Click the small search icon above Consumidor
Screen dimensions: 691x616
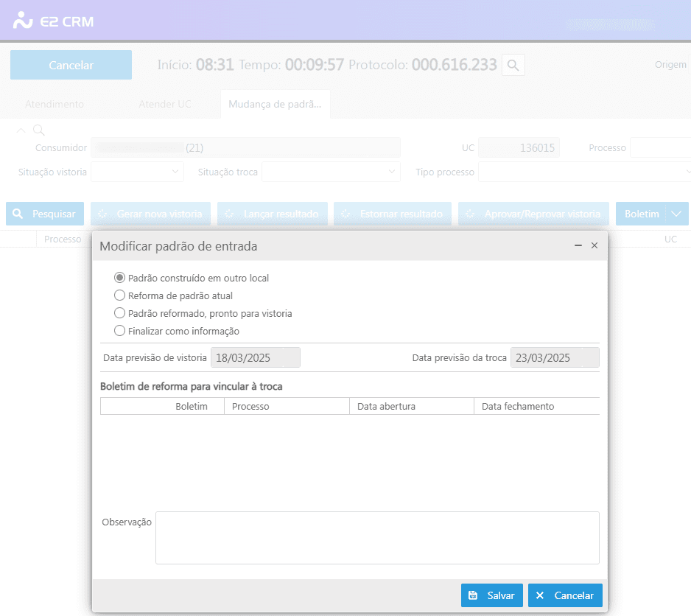(39, 130)
